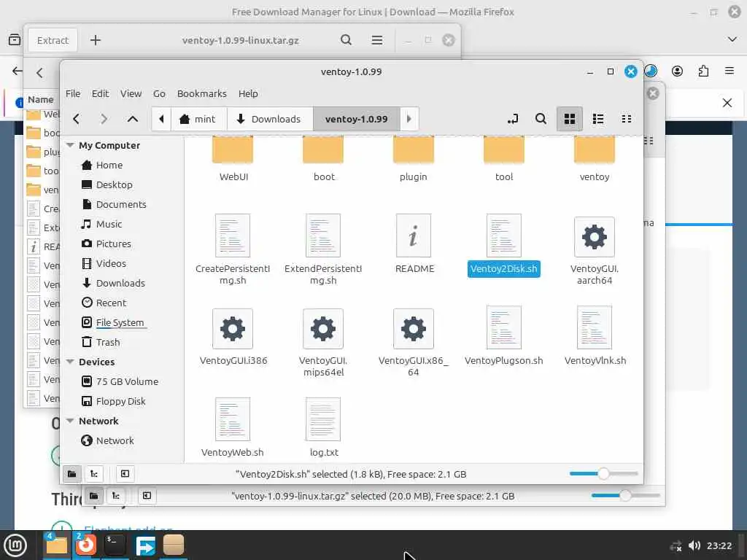Open terminal from taskbar
The width and height of the screenshot is (747, 560).
[x=115, y=545]
